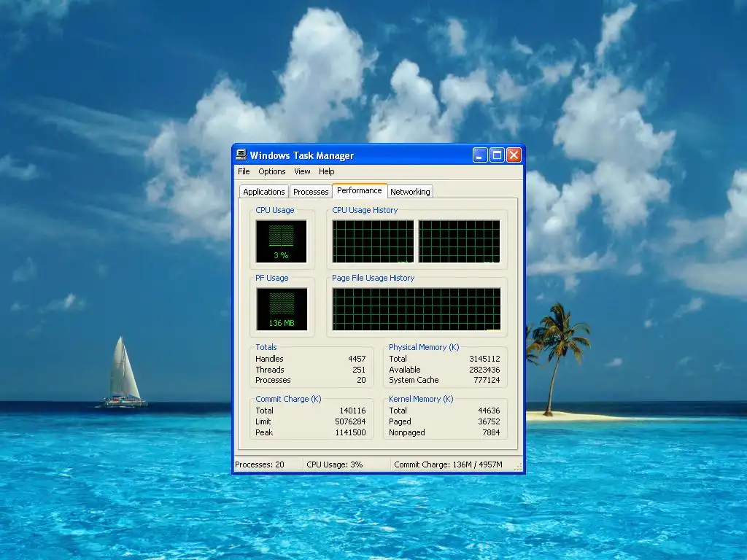Click the window resize grip in status bar
This screenshot has height=560, width=747.
pyautogui.click(x=519, y=467)
